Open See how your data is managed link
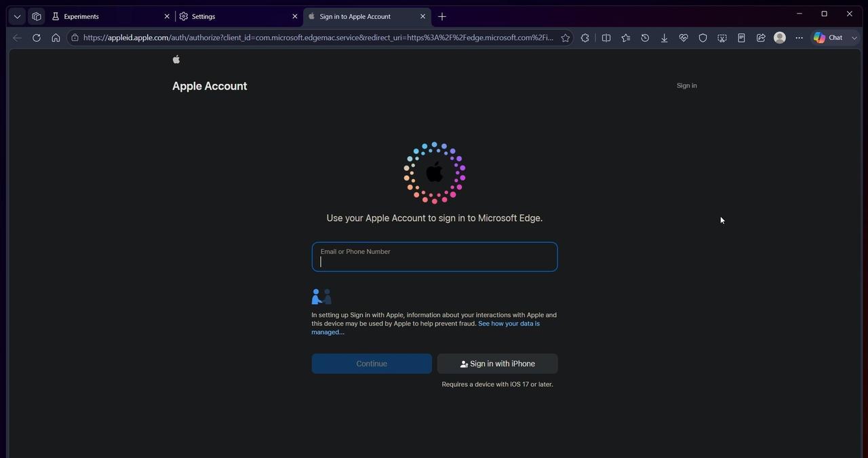Screen dimensions: 868x458 tap(425, 328)
